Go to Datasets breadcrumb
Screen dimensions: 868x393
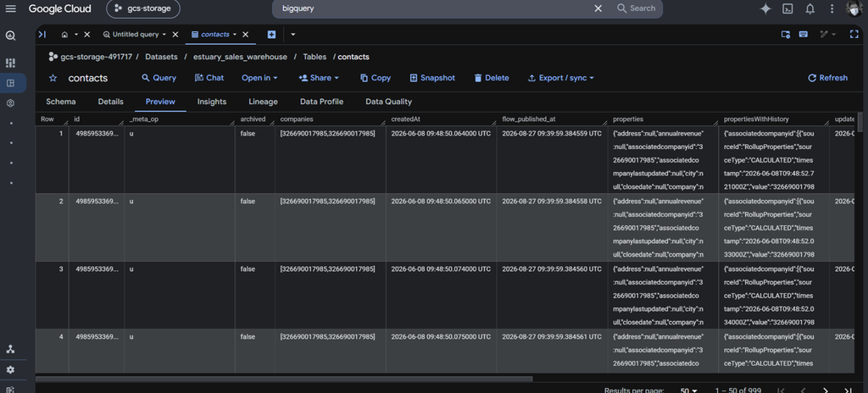(161, 57)
